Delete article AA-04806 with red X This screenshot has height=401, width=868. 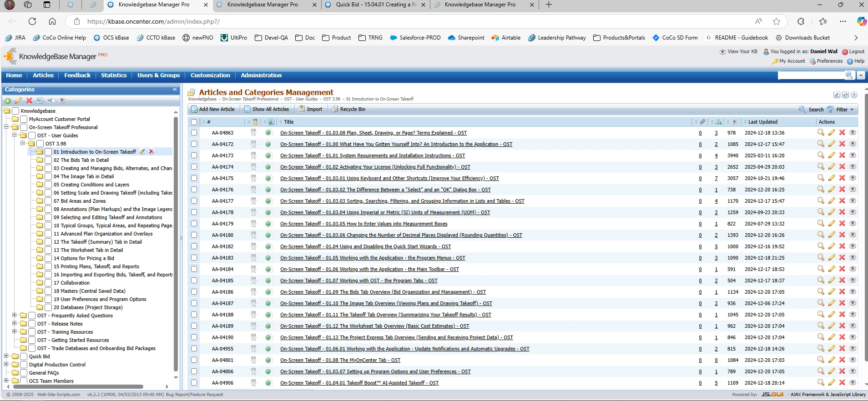842,371
